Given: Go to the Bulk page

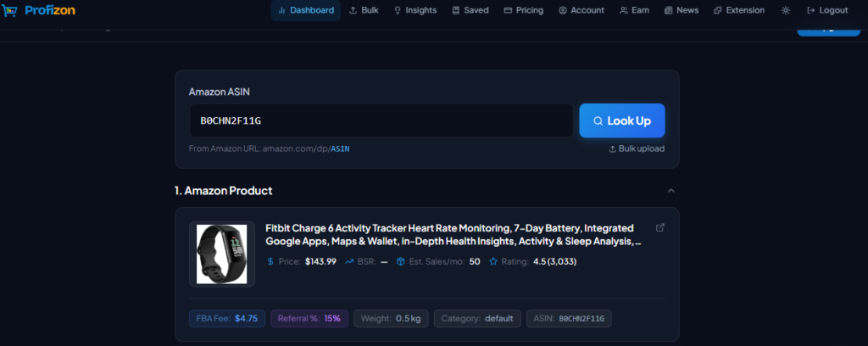Looking at the screenshot, I should [364, 10].
